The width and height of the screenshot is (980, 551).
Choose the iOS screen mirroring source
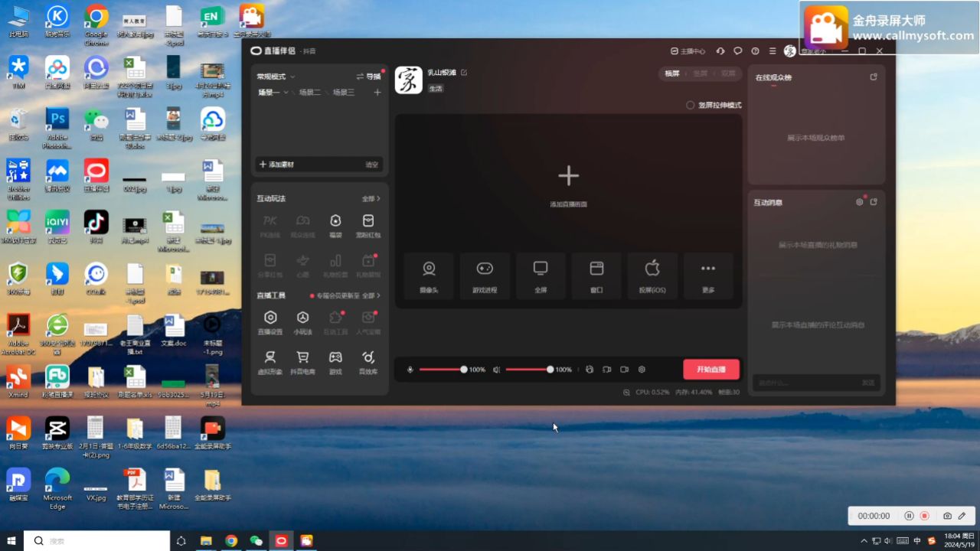pyautogui.click(x=652, y=275)
